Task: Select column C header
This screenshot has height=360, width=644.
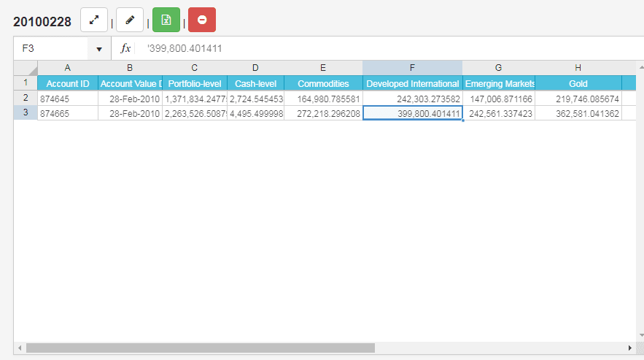Action: (194, 68)
